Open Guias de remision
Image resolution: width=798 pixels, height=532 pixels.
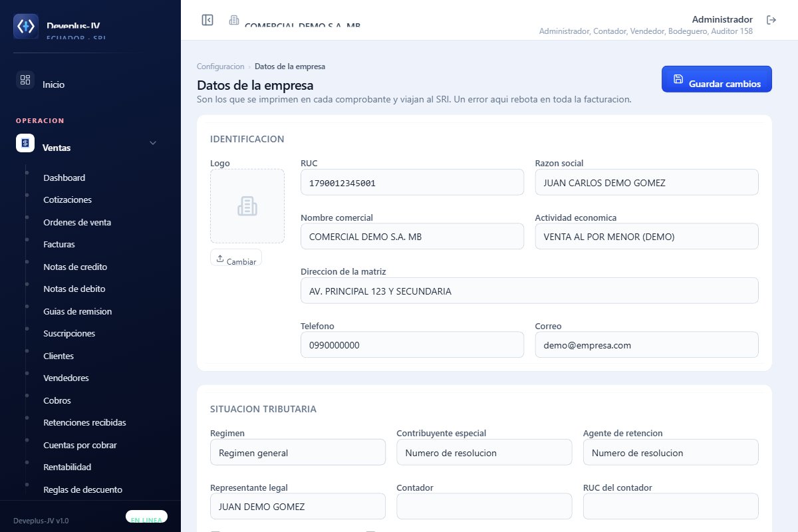(x=78, y=311)
